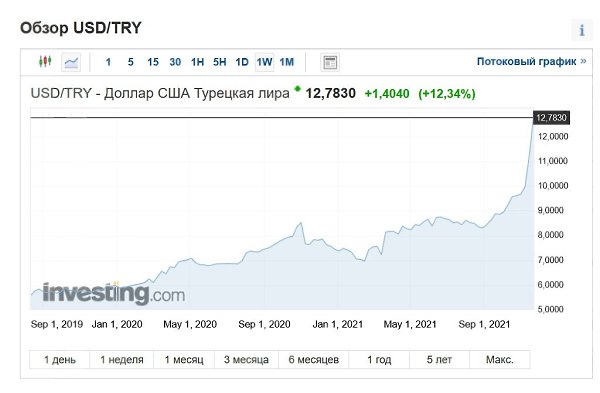The width and height of the screenshot is (600, 393).
Task: Open the news panel icon
Action: [330, 62]
